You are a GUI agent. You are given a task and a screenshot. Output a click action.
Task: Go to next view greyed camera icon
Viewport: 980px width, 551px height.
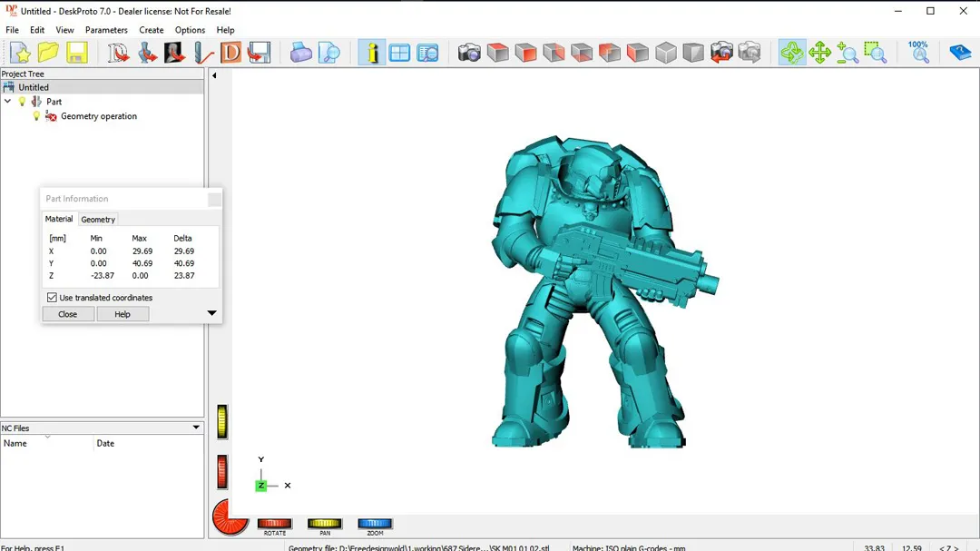coord(750,53)
